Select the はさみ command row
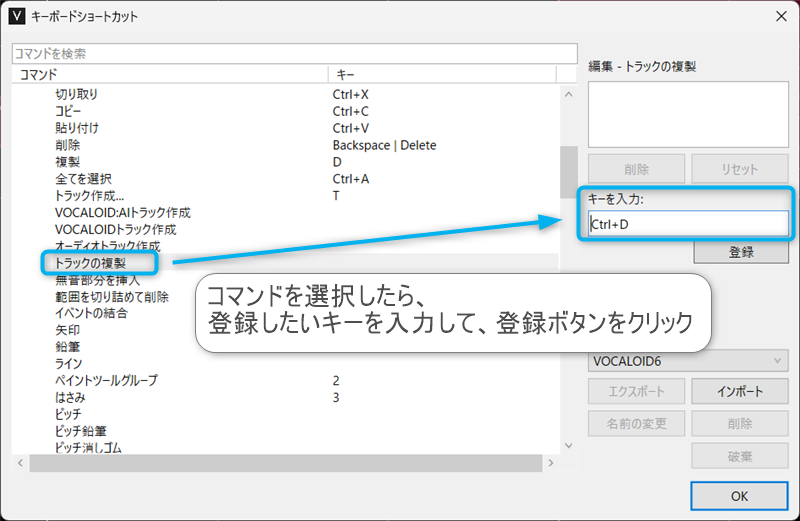The image size is (800, 521). click(x=285, y=398)
